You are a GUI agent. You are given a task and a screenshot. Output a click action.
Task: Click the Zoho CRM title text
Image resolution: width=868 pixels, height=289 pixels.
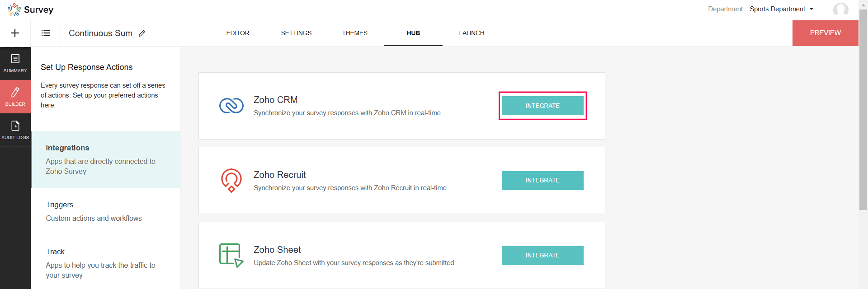(276, 100)
